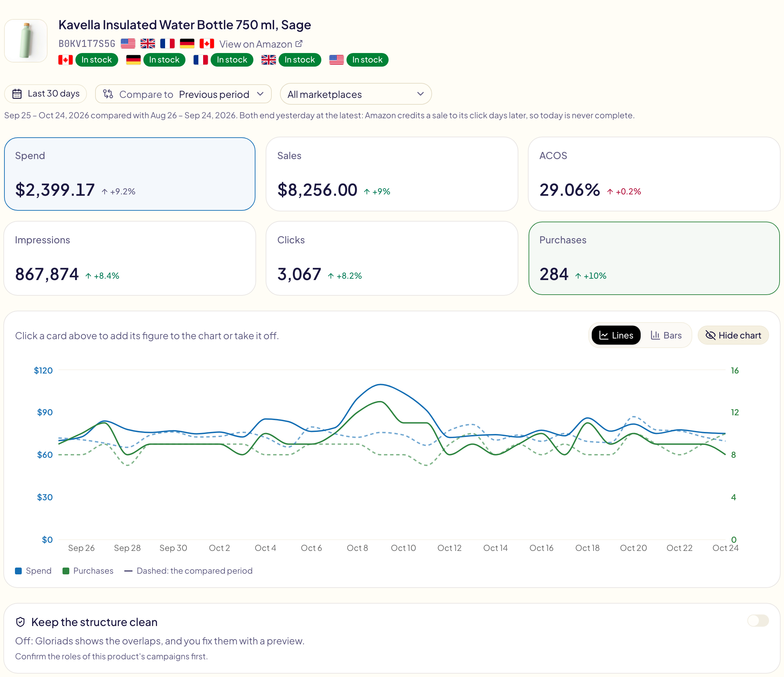Viewport: 784px width, 677px height.
Task: Switch the chart to the Lines view
Action: [x=616, y=335]
